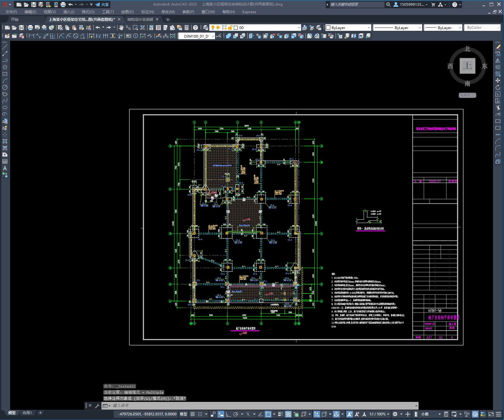Open the color ByLayer dropdown

(369, 28)
